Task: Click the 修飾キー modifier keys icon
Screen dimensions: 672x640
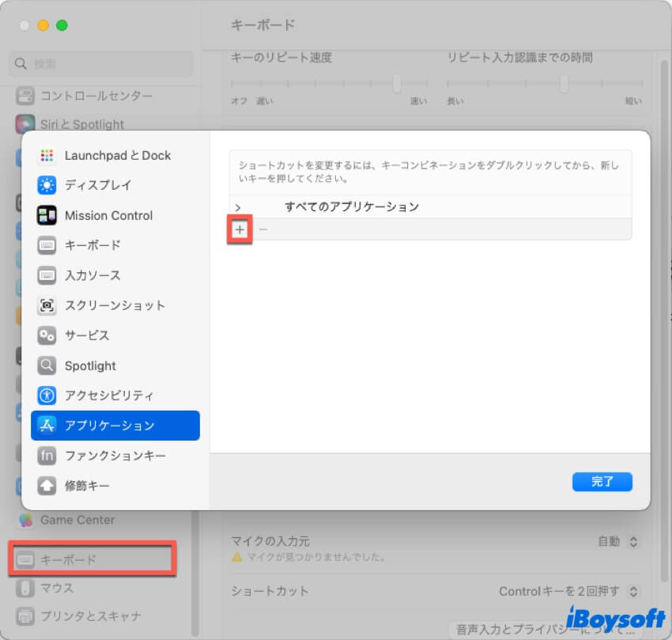Action: (x=47, y=486)
